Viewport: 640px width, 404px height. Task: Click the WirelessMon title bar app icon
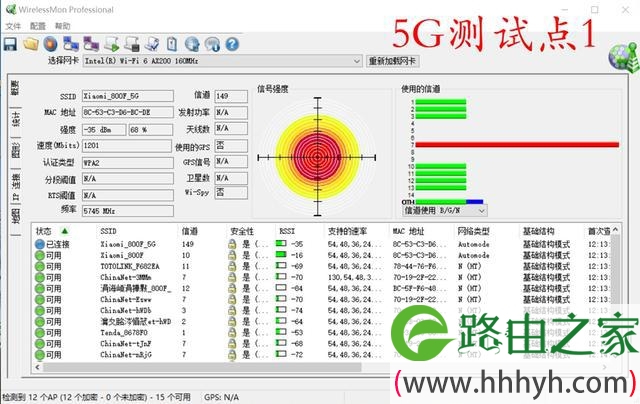pyautogui.click(x=11, y=9)
